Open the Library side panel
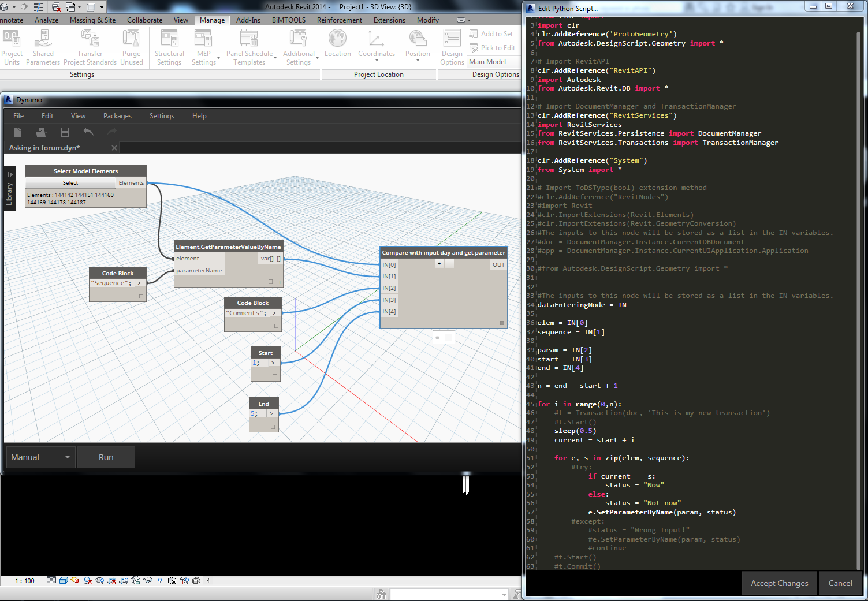 point(9,188)
